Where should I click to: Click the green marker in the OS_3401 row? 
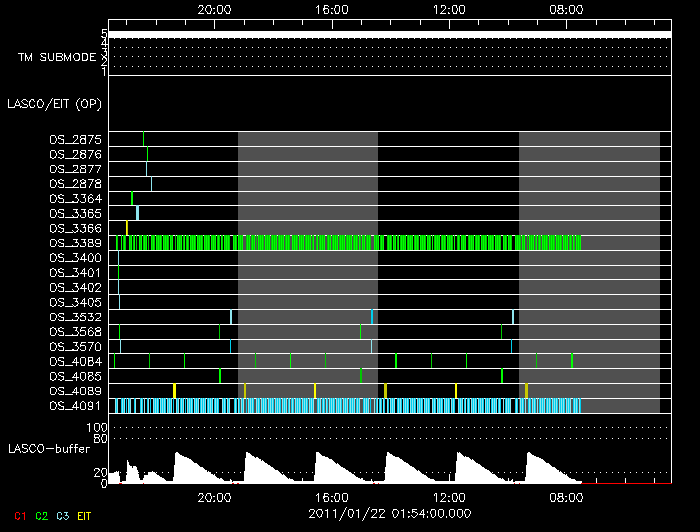[118, 273]
